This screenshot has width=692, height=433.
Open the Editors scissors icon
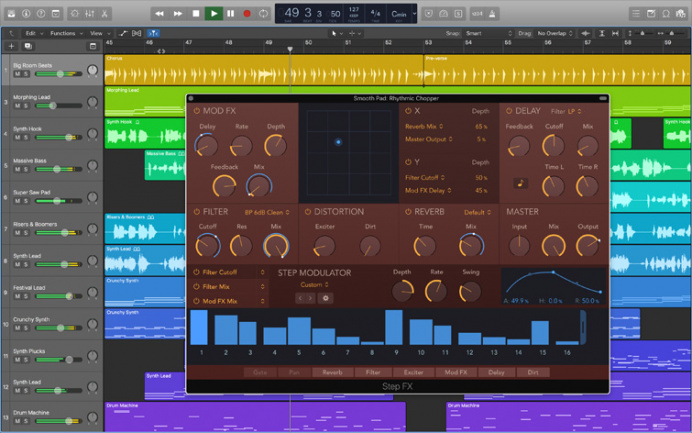pos(105,14)
